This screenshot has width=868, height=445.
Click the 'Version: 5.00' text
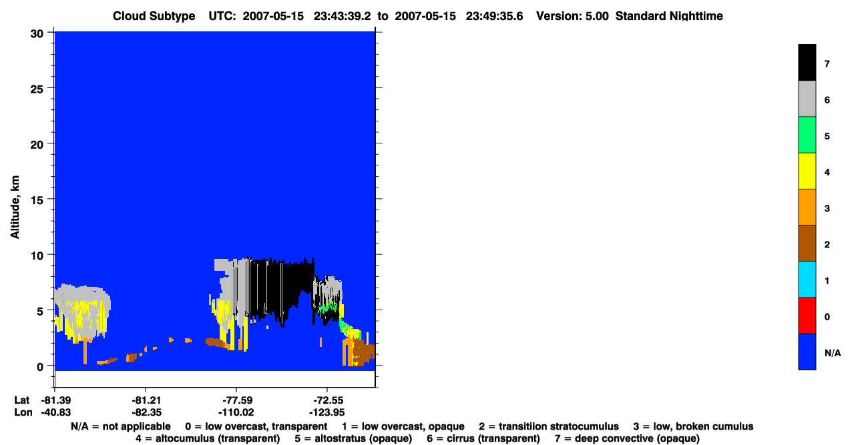click(x=572, y=16)
